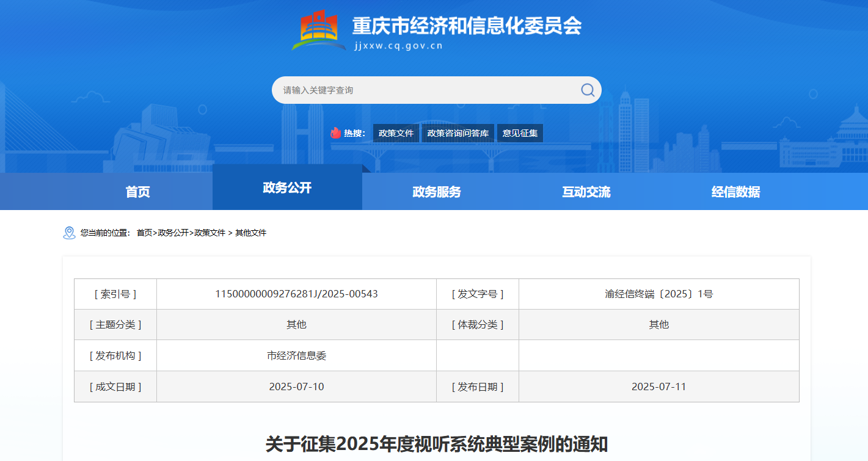Click the magnifier search icon
The width and height of the screenshot is (868, 461).
pyautogui.click(x=587, y=90)
